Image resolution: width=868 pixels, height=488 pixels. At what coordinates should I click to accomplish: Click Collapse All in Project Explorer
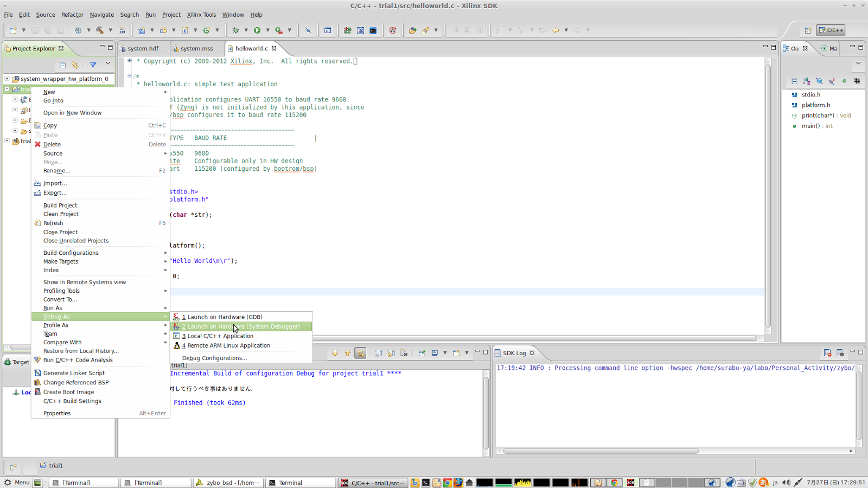(x=63, y=65)
